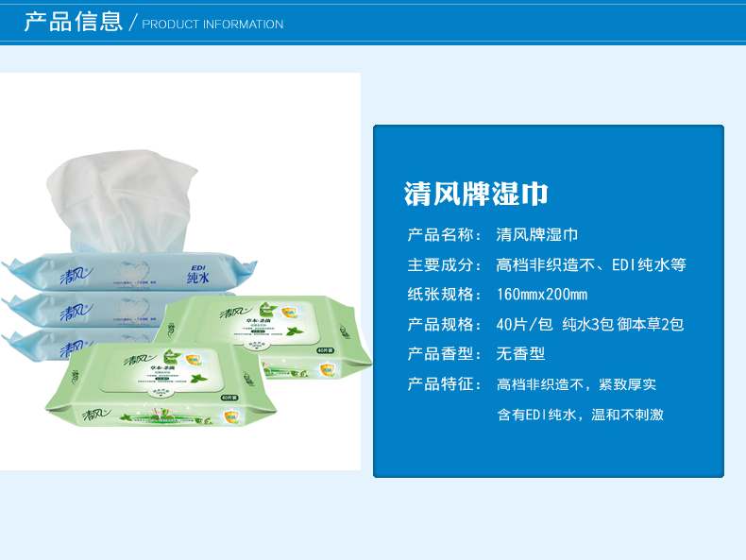746x560 pixels.
Task: Click the 产品信息 header title
Action: pyautogui.click(x=74, y=23)
